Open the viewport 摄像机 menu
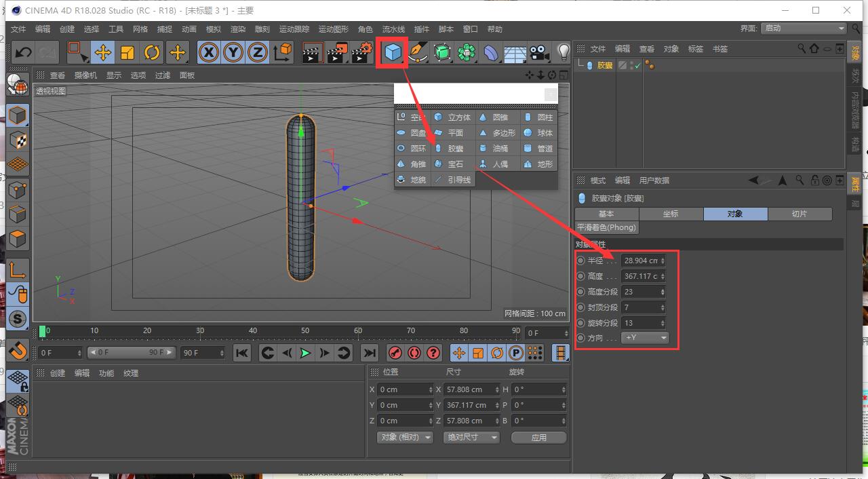The width and height of the screenshot is (868, 479). tap(85, 75)
